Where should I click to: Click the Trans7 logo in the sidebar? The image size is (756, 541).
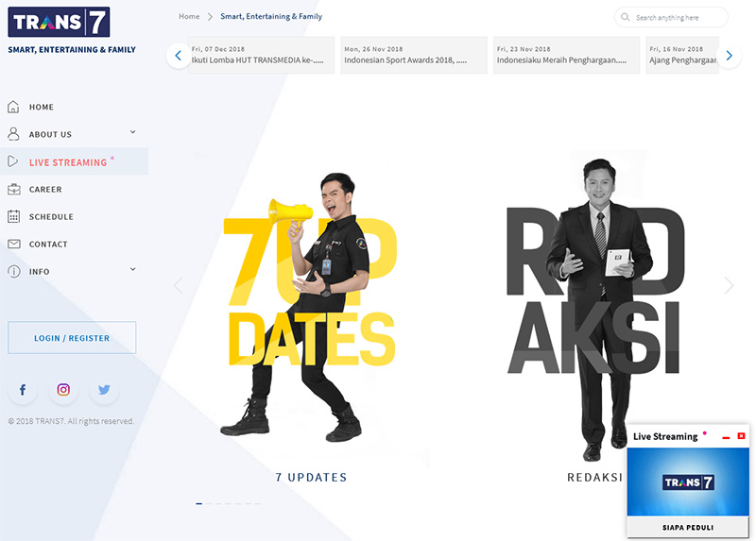coord(59,22)
